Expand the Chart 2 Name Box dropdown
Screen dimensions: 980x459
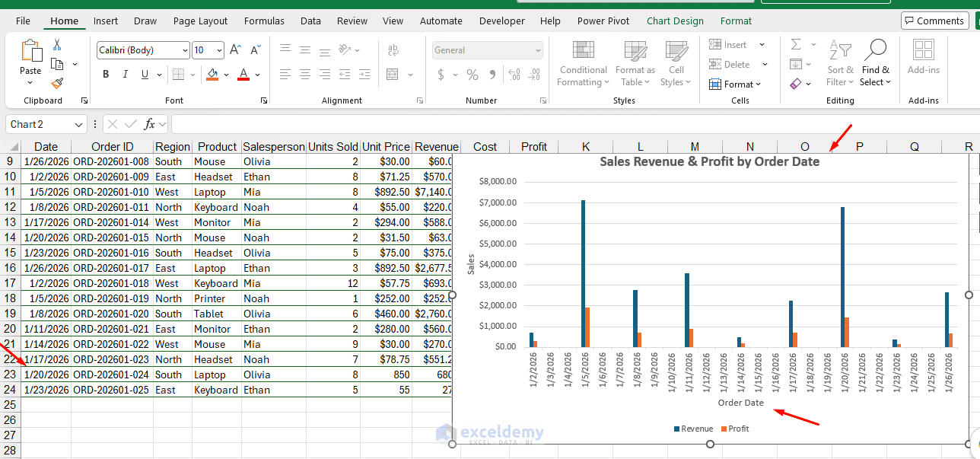click(80, 125)
